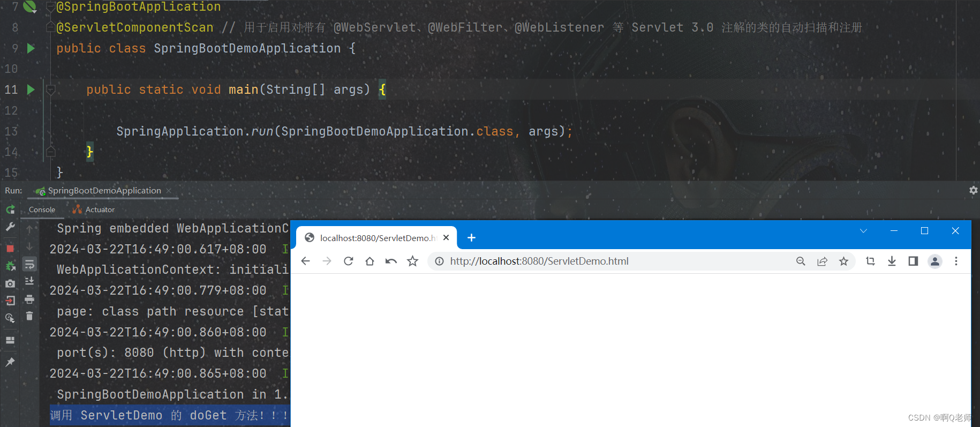Bookmark this page star in address bar
The height and width of the screenshot is (427, 980).
tap(843, 261)
